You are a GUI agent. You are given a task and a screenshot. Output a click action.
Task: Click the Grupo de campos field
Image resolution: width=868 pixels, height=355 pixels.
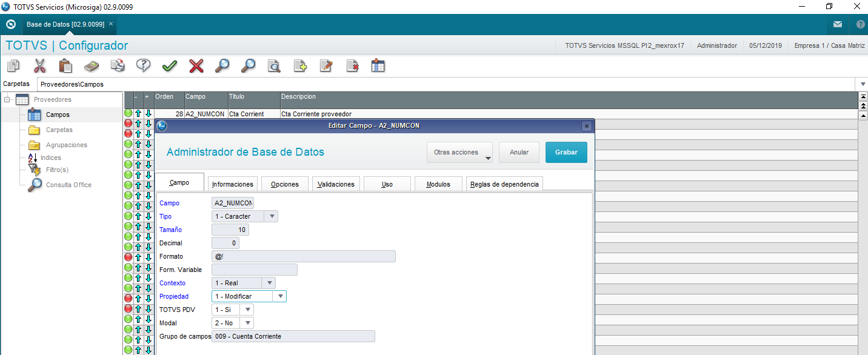click(x=293, y=336)
